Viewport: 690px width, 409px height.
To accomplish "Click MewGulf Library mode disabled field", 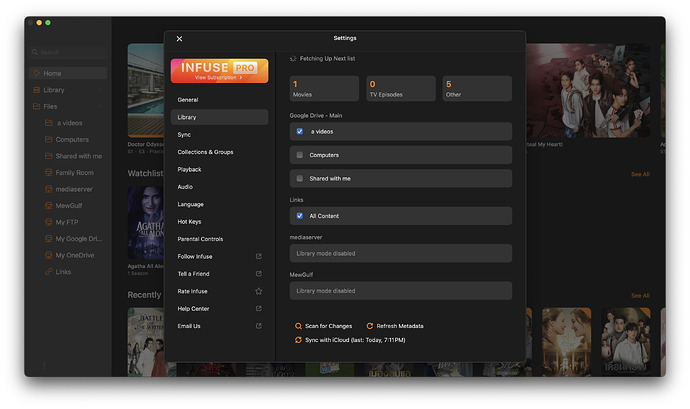I will pyautogui.click(x=400, y=291).
